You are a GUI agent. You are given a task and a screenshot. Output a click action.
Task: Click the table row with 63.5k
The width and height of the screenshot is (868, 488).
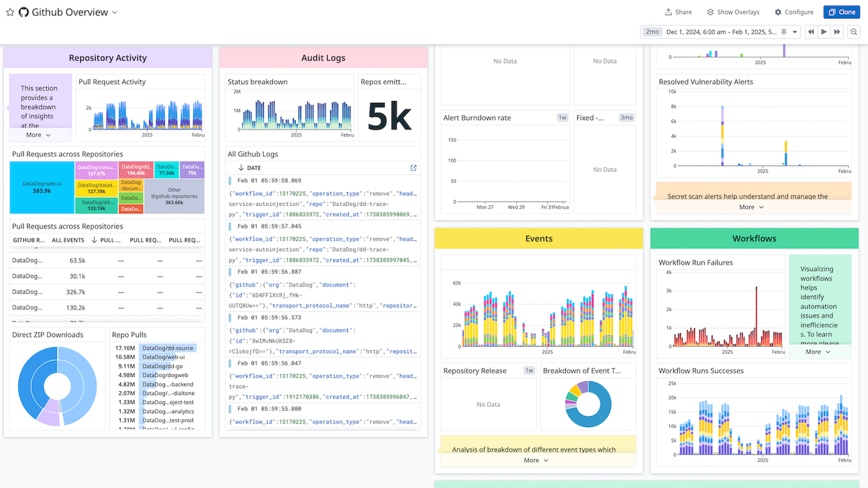107,261
